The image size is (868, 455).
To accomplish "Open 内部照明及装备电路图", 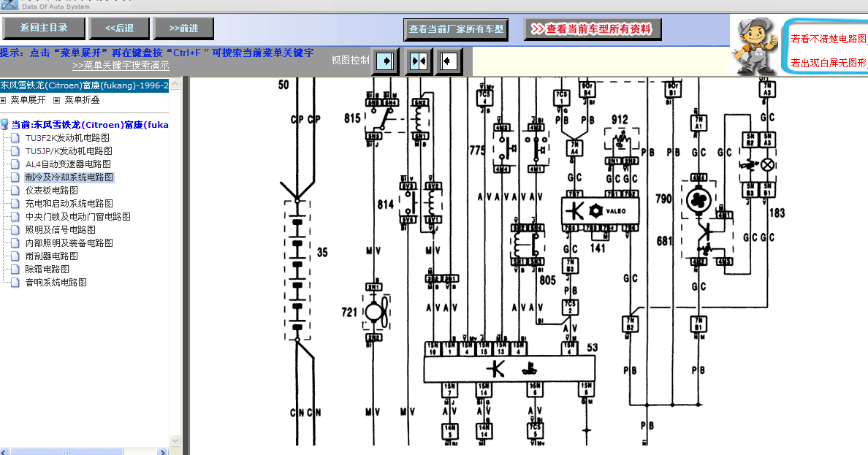I will tap(69, 243).
